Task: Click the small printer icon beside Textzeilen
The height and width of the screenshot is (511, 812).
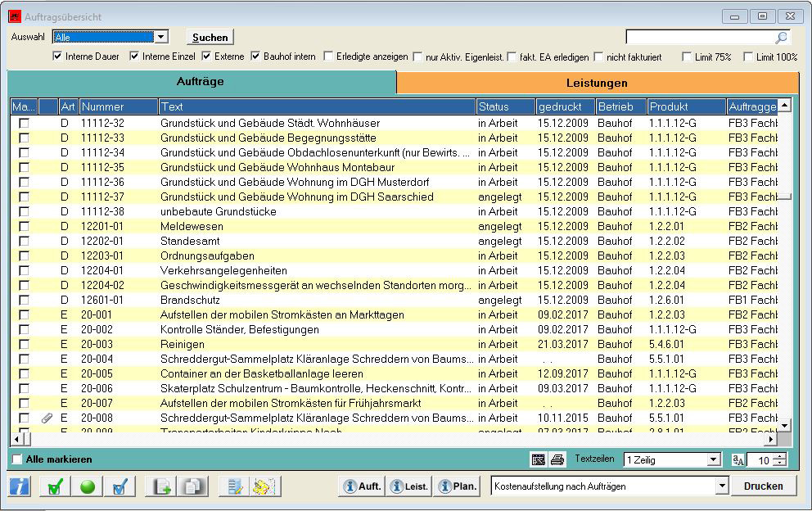Action: coord(557,460)
